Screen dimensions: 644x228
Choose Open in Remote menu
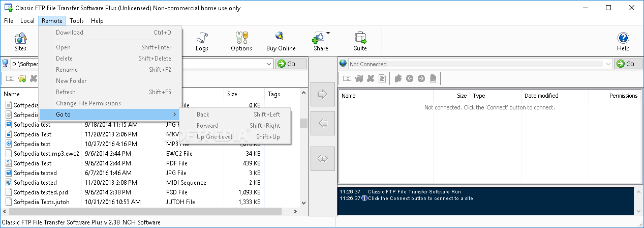coord(110,47)
